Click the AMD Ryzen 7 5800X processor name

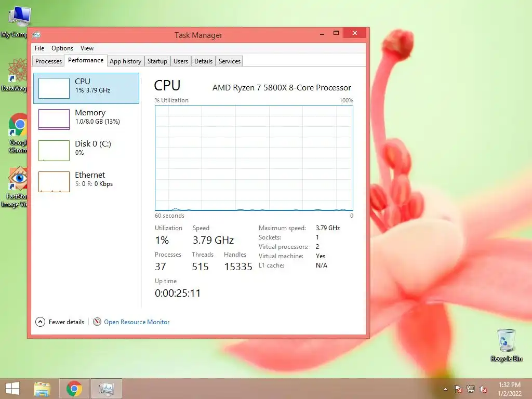282,87
